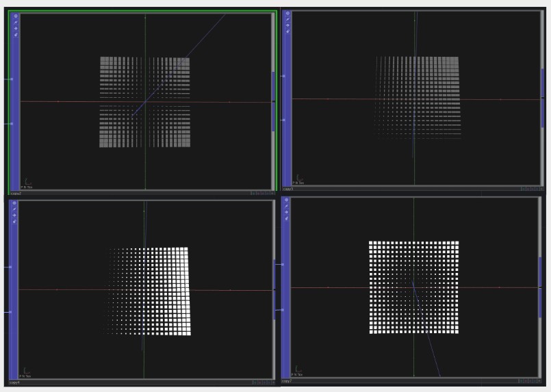Viewport: 551px width, 392px height.
Task: Click the output connector of copy3 node
Action: point(543,98)
